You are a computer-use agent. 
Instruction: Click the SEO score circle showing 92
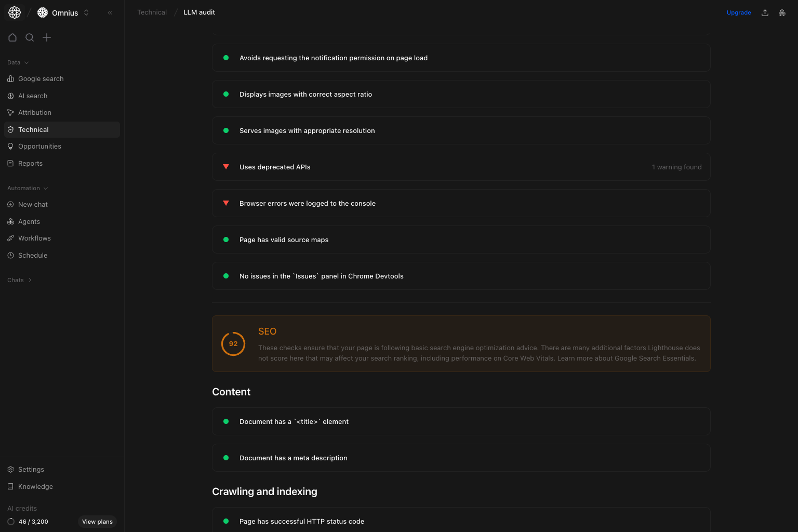pos(233,343)
